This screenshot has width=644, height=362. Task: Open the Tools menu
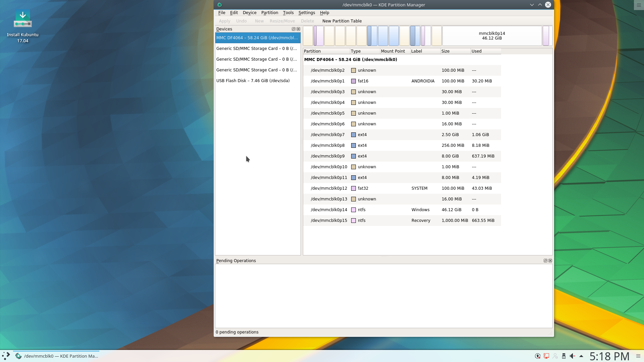(x=288, y=13)
